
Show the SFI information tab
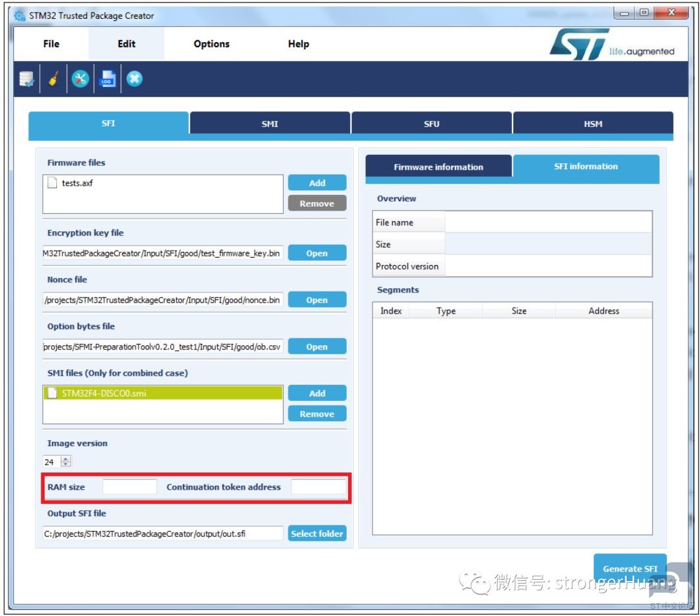pos(586,166)
